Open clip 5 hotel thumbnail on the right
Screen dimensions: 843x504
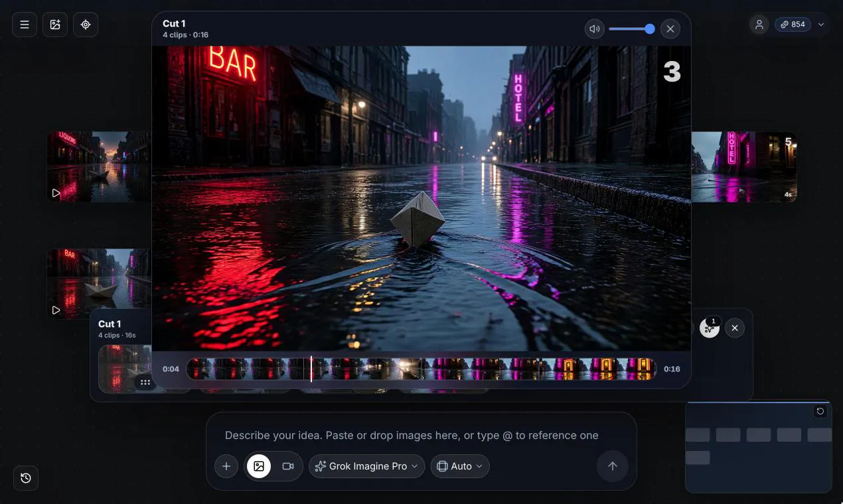point(743,166)
